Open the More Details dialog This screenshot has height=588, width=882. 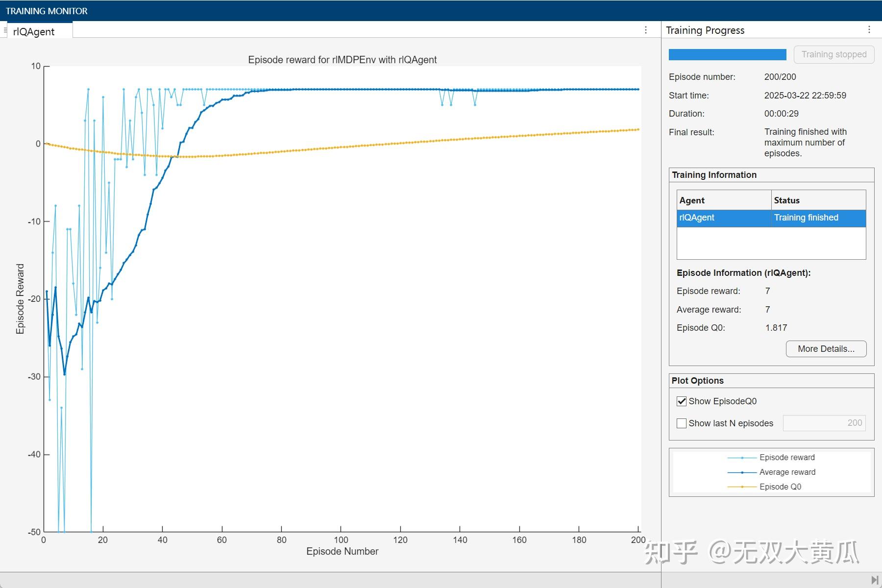point(826,349)
